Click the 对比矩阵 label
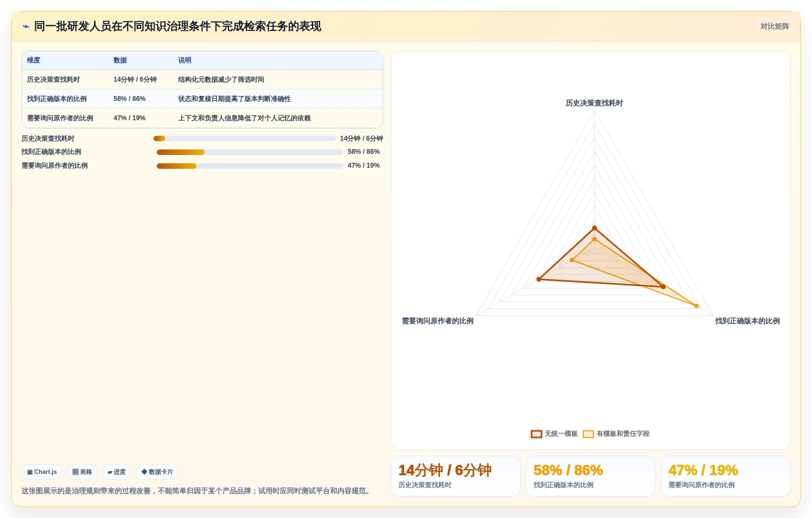The width and height of the screenshot is (812, 518). (x=774, y=26)
